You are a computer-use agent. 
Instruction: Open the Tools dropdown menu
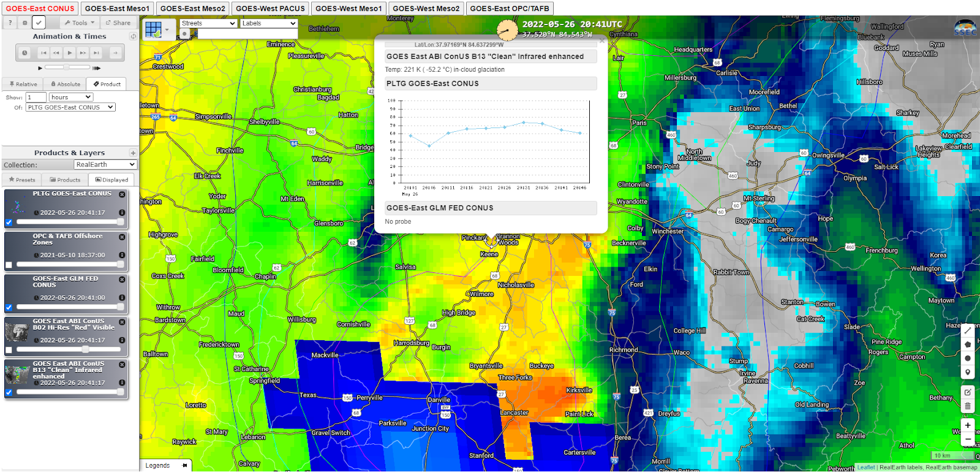tap(79, 23)
